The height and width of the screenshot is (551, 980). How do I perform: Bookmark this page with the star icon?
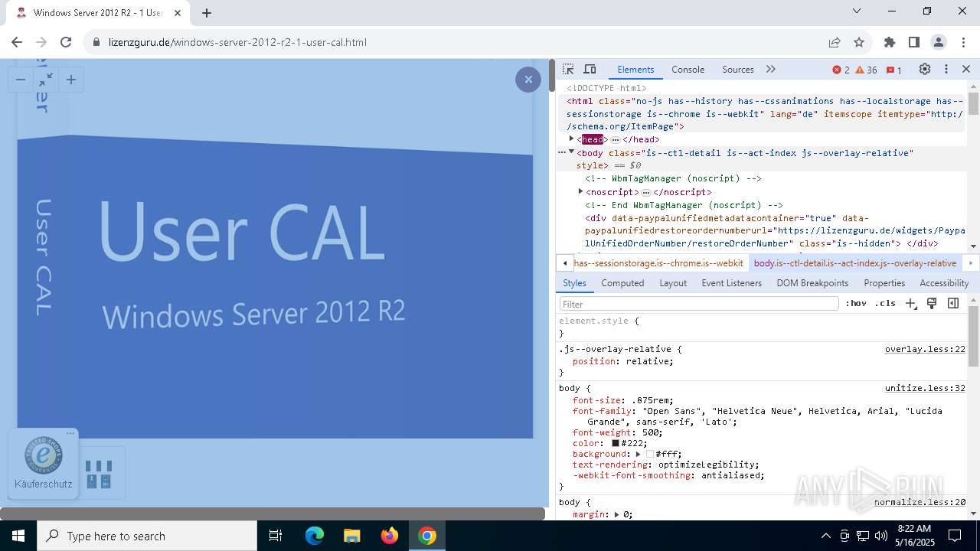(859, 42)
